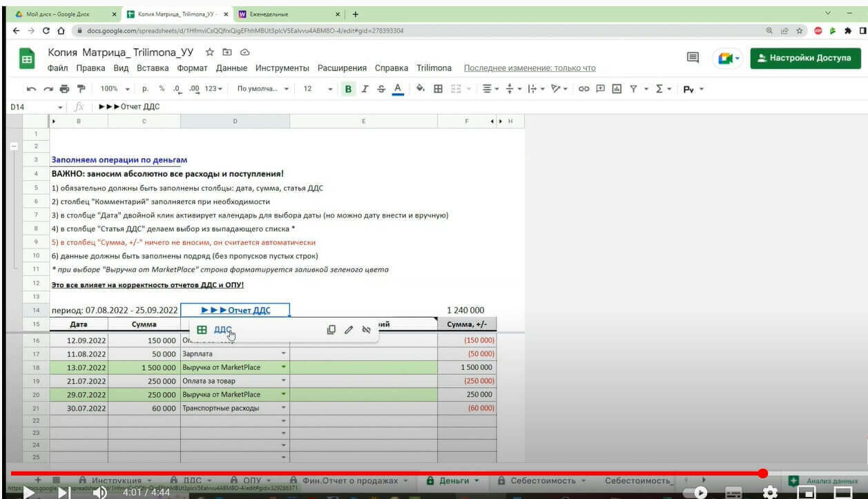Open the Файл menu
This screenshot has width=868, height=499.
coord(57,68)
